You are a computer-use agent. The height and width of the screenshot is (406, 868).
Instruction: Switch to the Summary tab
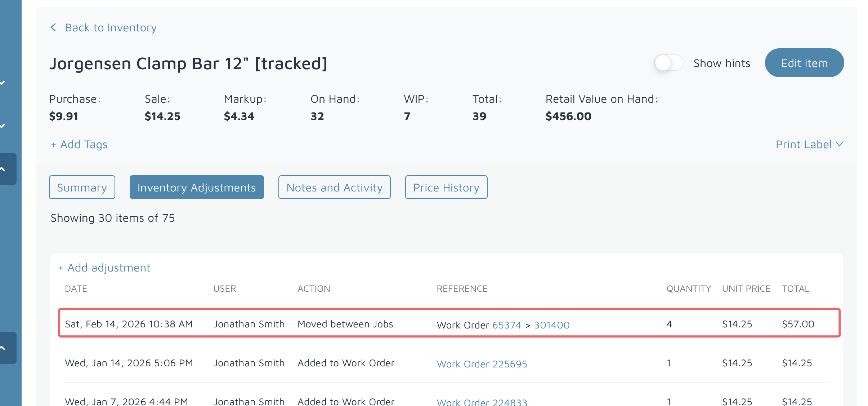pyautogui.click(x=82, y=187)
